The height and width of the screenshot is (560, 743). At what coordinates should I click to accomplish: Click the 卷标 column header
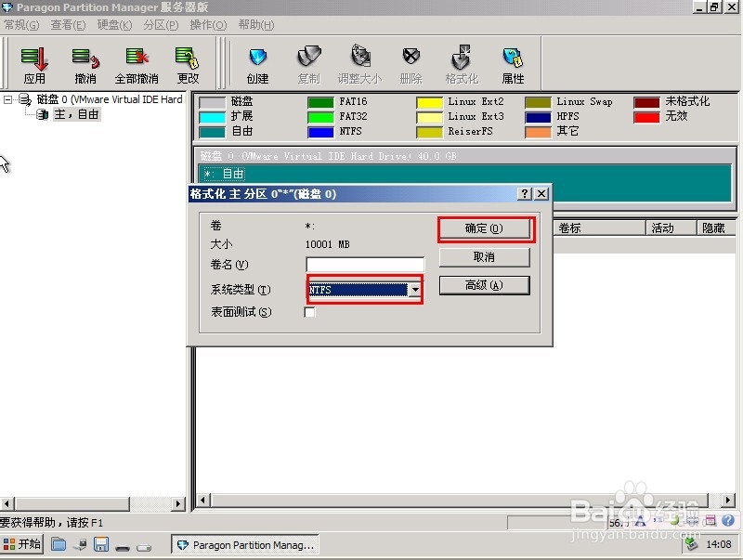tap(599, 228)
